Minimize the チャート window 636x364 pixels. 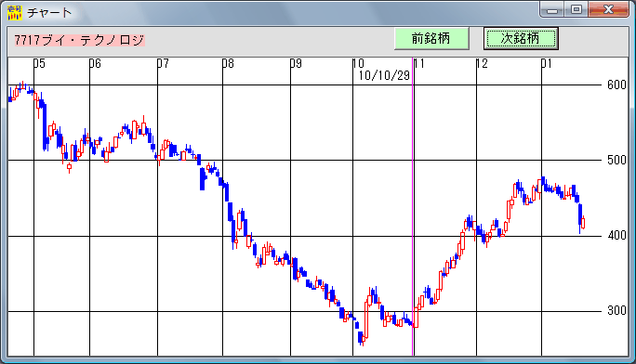click(552, 9)
